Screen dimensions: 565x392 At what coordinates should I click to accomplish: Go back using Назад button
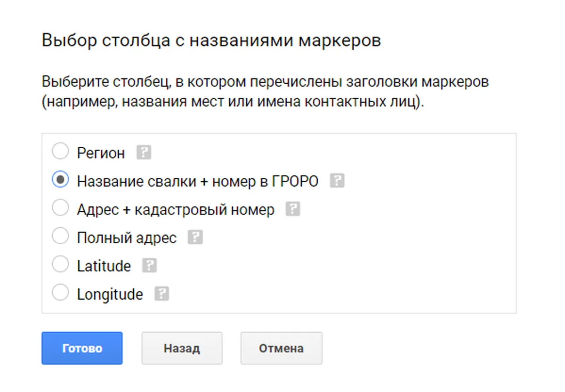pos(182,348)
